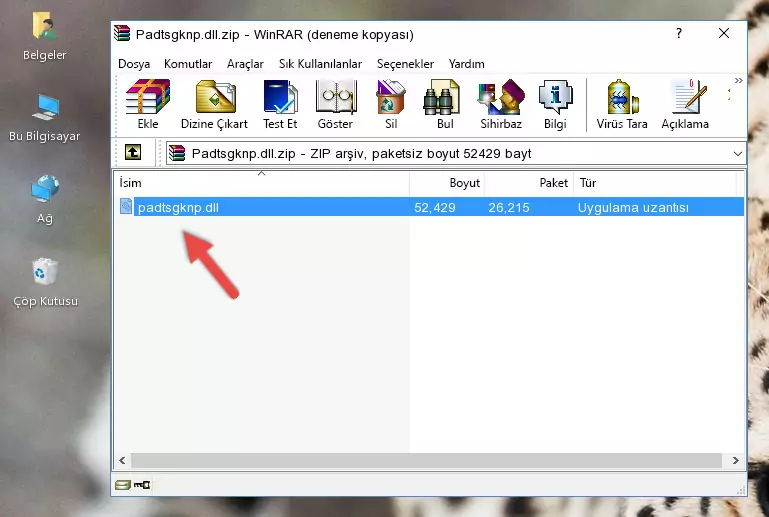
Task: Click the padtsgknp.dll file icon
Action: click(x=126, y=207)
